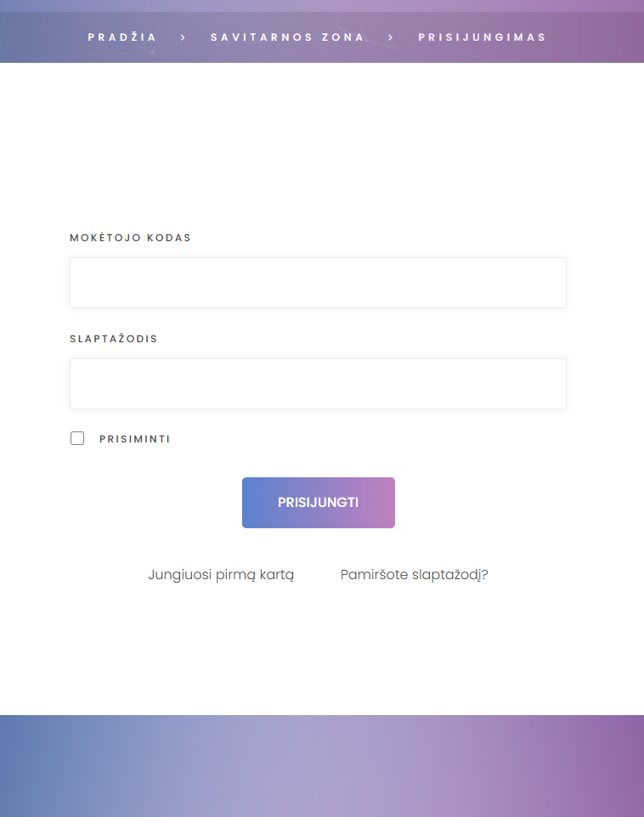Click the chevron after Pradžia breadcrumb
This screenshot has width=644, height=817.
tap(184, 37)
